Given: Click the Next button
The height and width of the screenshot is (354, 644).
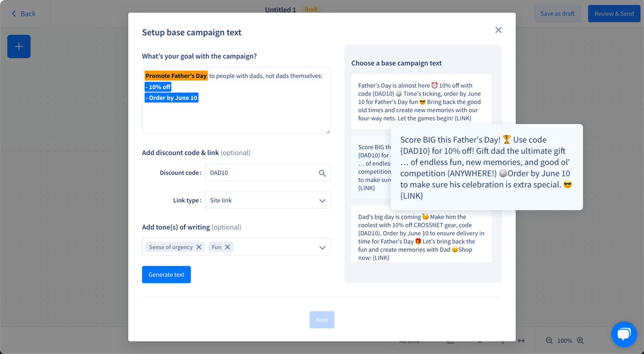Looking at the screenshot, I should click(x=322, y=320).
